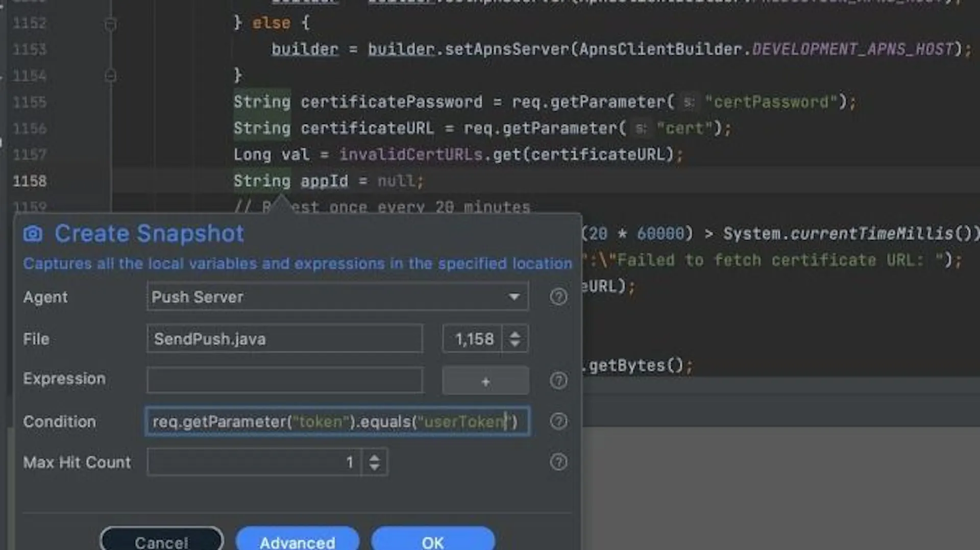Image resolution: width=980 pixels, height=550 pixels.
Task: Click the empty Expression input field
Action: [x=285, y=380]
